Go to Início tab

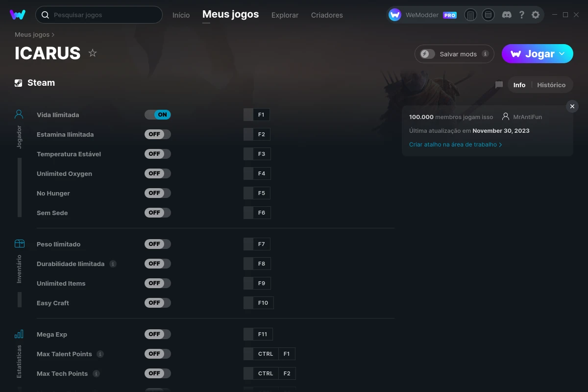[x=181, y=15]
